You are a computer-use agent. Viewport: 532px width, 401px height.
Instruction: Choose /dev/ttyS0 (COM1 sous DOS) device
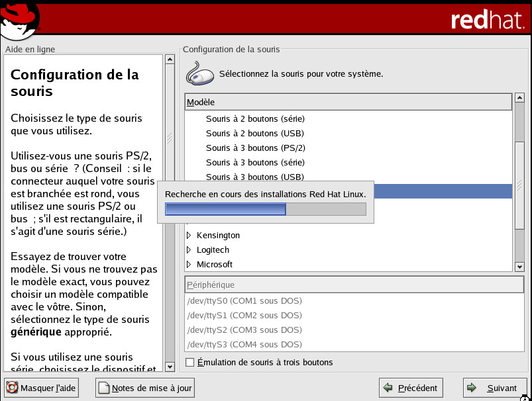click(x=244, y=301)
